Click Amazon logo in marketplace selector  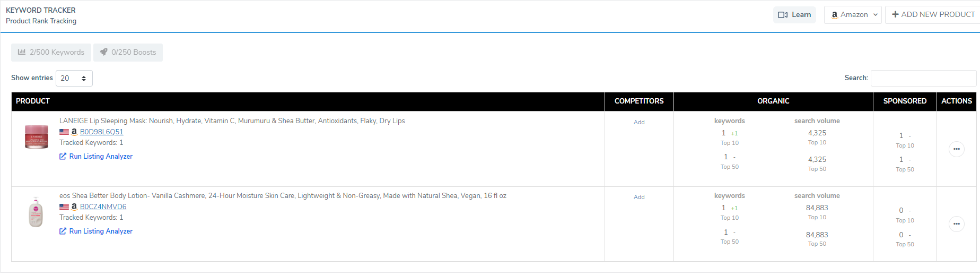[x=835, y=15]
